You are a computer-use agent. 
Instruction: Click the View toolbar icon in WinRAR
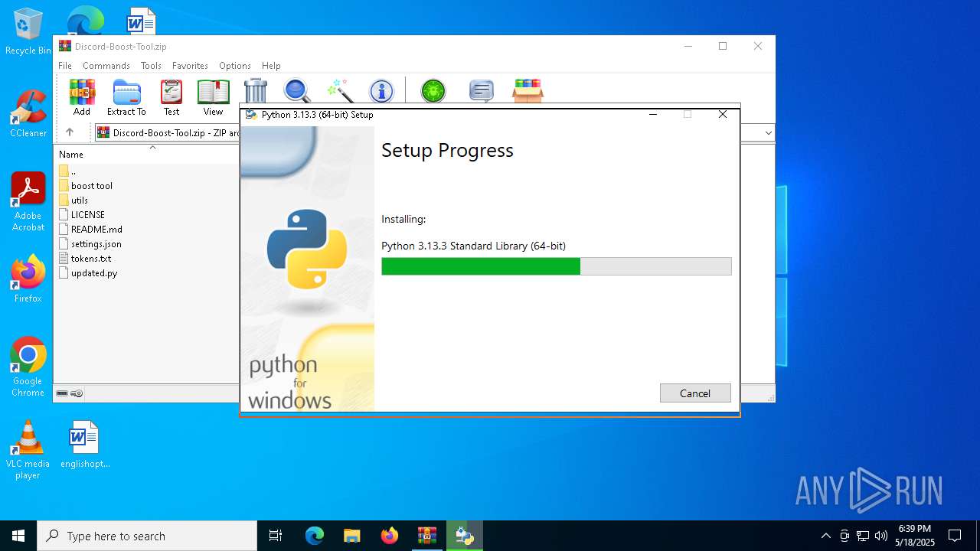213,97
